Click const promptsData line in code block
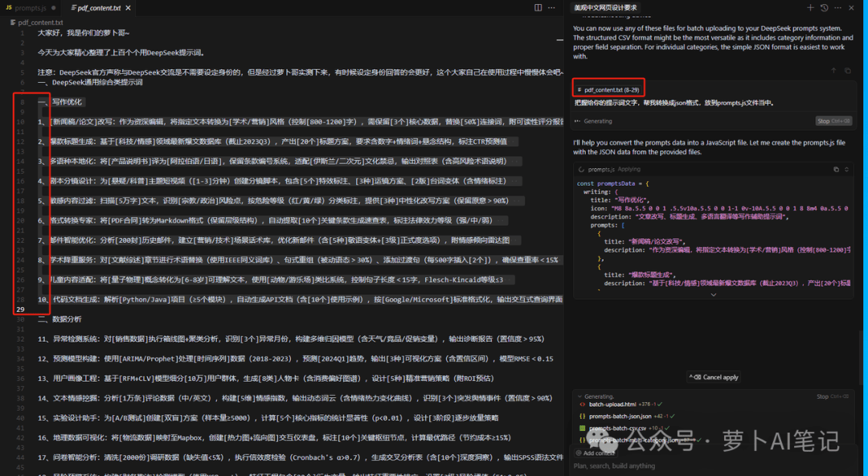The height and width of the screenshot is (476, 868). [x=613, y=183]
